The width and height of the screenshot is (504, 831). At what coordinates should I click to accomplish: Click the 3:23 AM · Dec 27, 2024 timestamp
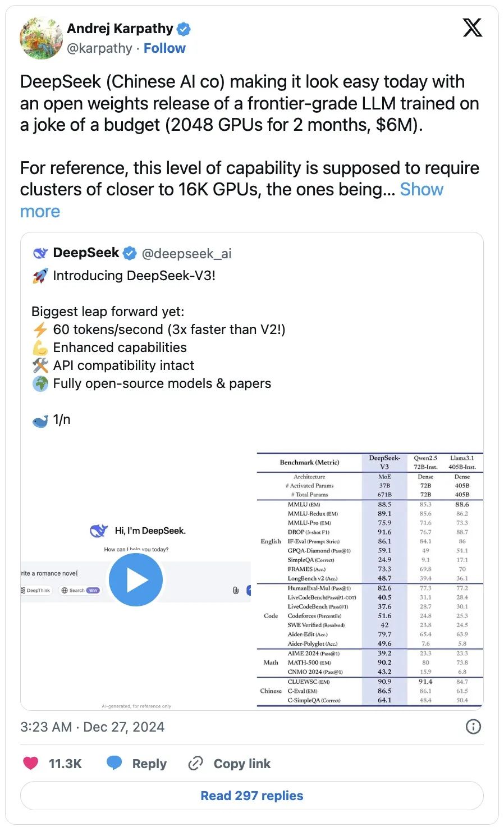pyautogui.click(x=93, y=727)
